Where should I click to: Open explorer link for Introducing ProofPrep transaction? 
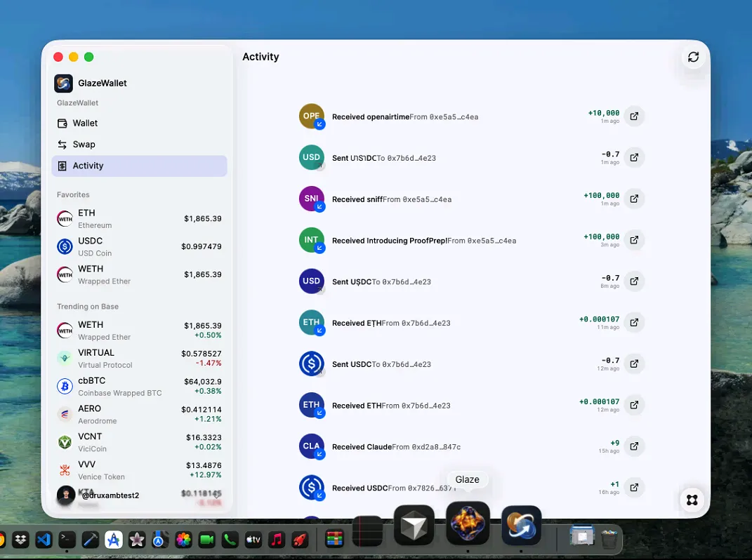[634, 240]
